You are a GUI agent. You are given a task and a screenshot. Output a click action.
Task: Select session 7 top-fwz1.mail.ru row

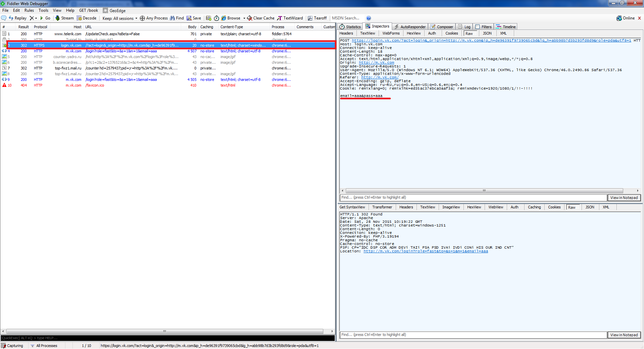pos(168,68)
